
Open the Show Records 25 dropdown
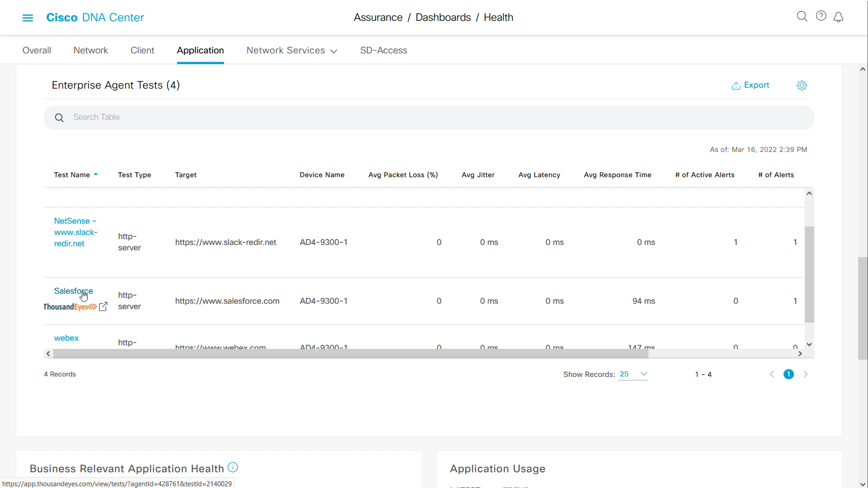pyautogui.click(x=633, y=374)
